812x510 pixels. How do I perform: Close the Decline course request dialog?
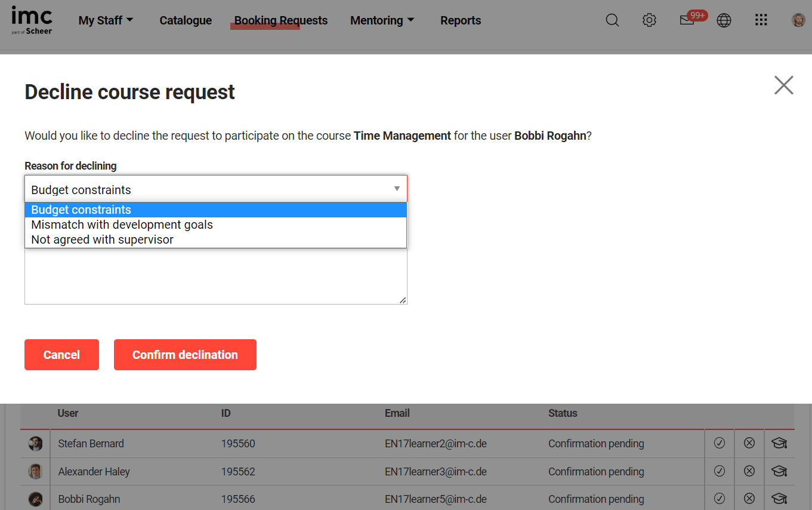pyautogui.click(x=783, y=85)
